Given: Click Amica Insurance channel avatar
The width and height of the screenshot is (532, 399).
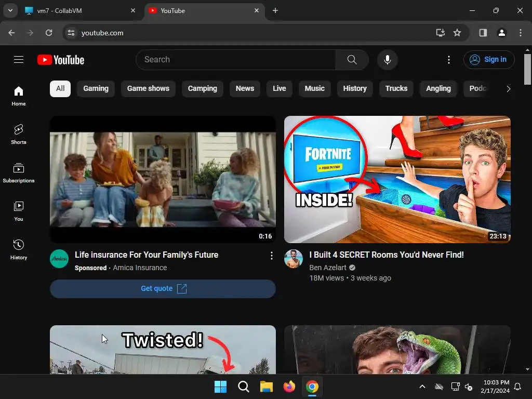Looking at the screenshot, I should click(59, 259).
